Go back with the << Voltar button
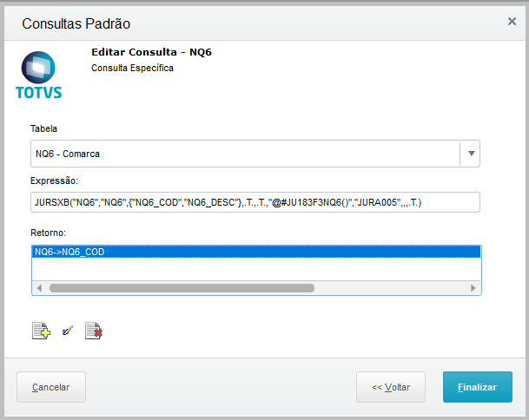529x420 pixels. click(x=391, y=387)
